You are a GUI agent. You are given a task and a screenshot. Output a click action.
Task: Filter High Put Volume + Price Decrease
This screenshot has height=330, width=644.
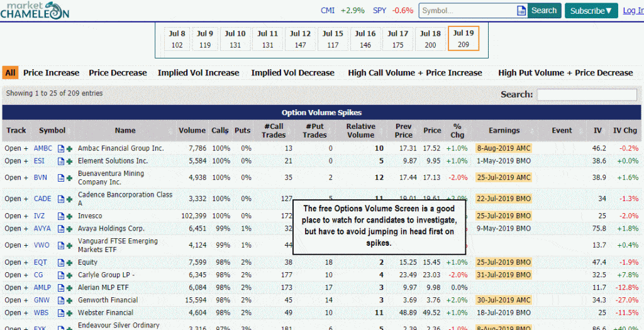point(565,73)
